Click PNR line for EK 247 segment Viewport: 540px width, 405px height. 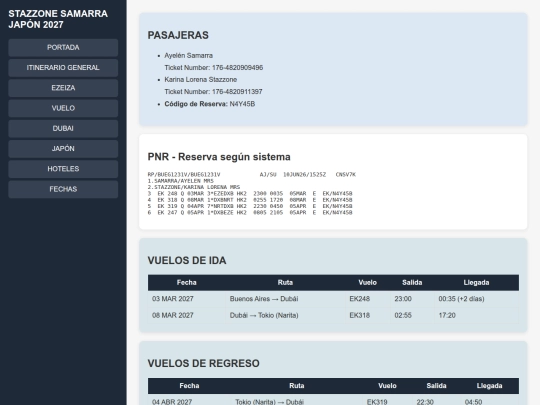tap(250, 212)
